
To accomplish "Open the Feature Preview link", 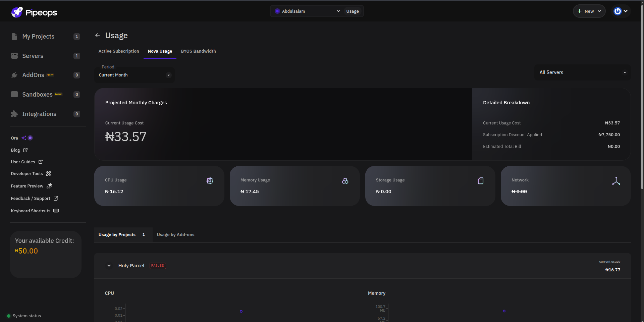I will pos(32,186).
